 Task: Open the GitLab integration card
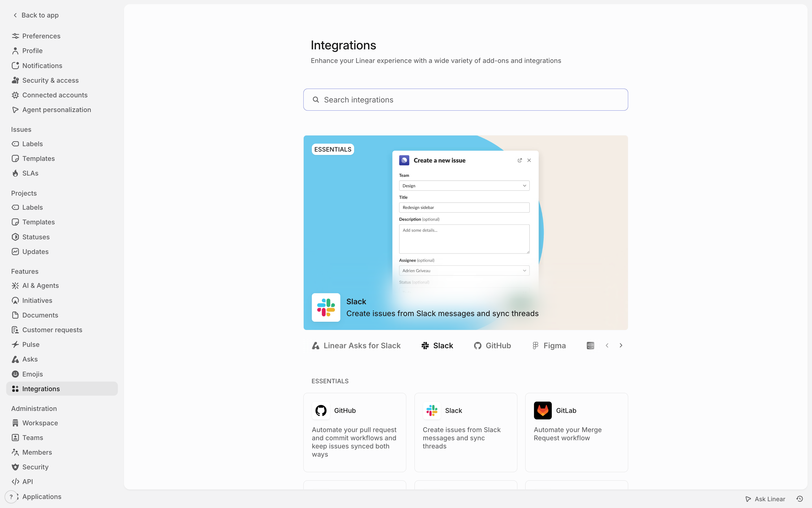577,432
